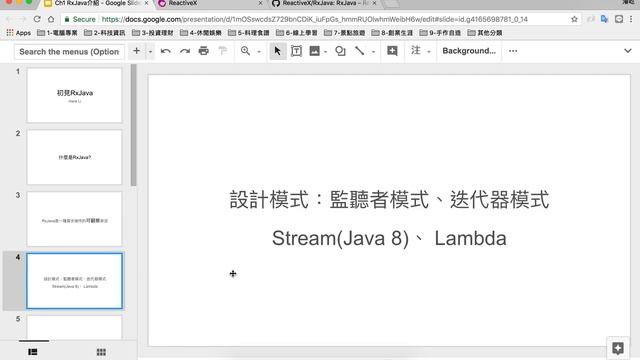The width and height of the screenshot is (640, 360).
Task: Select slide 2 thumbnail 什麼是RxJava?
Action: (74, 157)
